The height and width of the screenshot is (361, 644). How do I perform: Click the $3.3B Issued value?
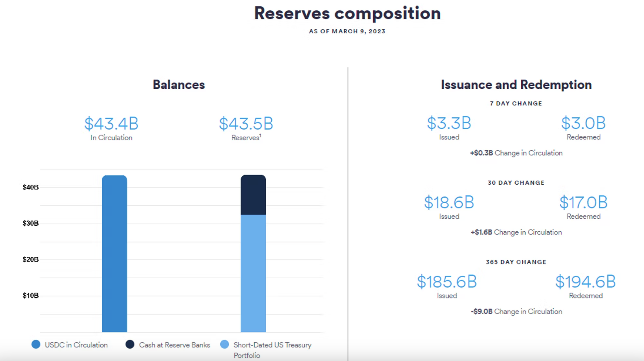449,123
